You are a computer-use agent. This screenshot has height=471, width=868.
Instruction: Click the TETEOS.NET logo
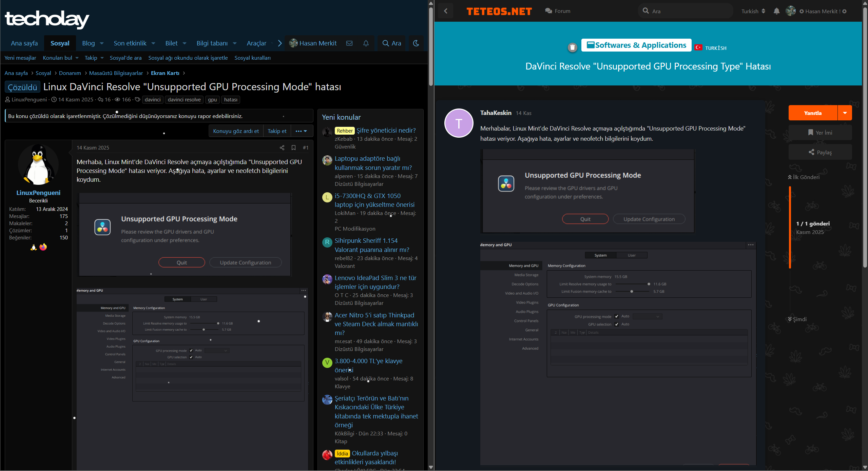[x=499, y=12]
